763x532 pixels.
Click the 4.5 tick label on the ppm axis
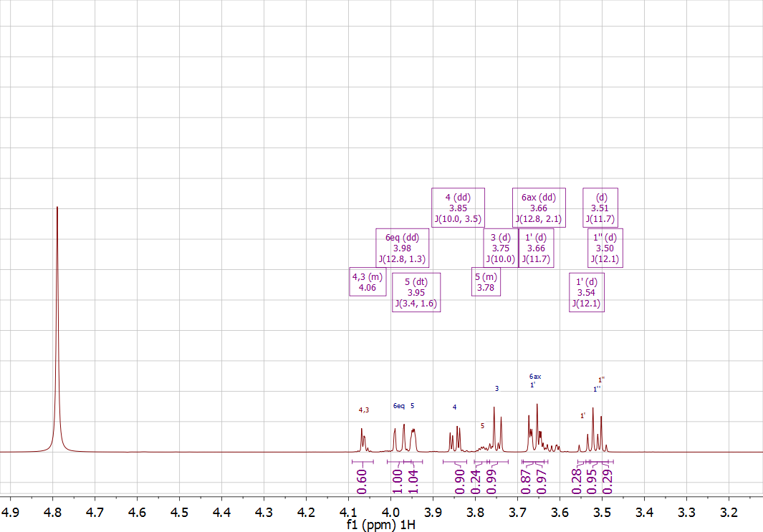coord(179,513)
